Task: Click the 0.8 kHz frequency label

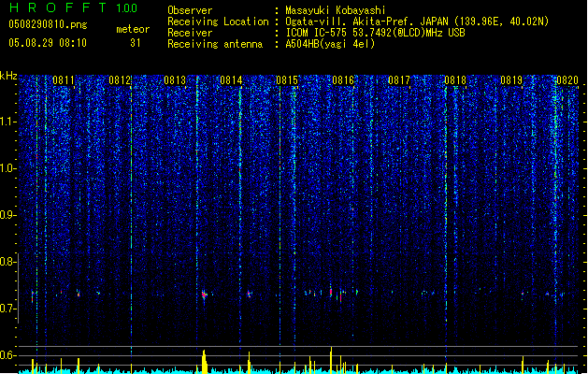Action: coord(7,262)
